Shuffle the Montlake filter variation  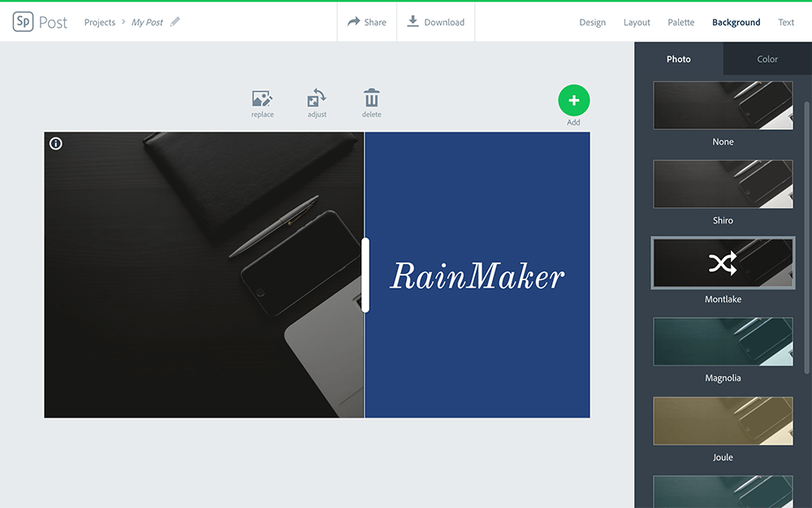pyautogui.click(x=723, y=263)
